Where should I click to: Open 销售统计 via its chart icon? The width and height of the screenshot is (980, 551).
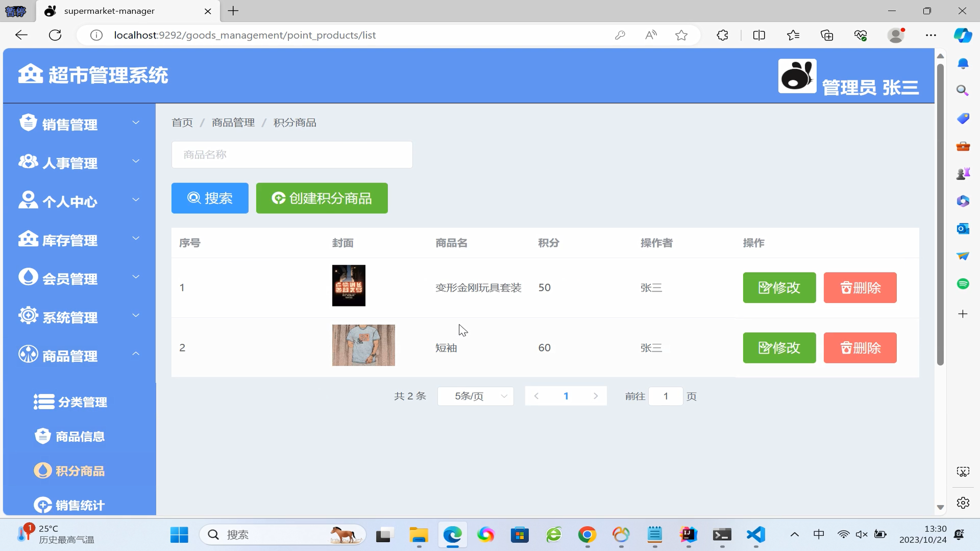[x=43, y=505]
